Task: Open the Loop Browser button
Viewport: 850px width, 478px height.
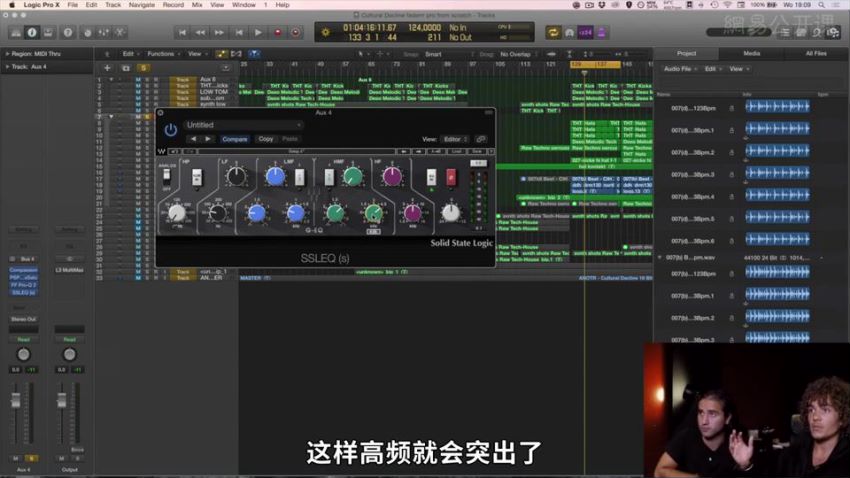Action: pyautogui.click(x=817, y=33)
